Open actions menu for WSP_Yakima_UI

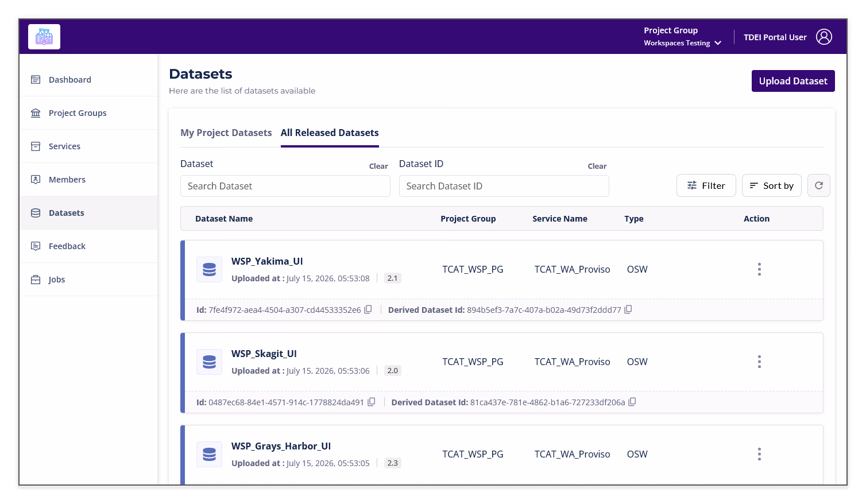759,269
